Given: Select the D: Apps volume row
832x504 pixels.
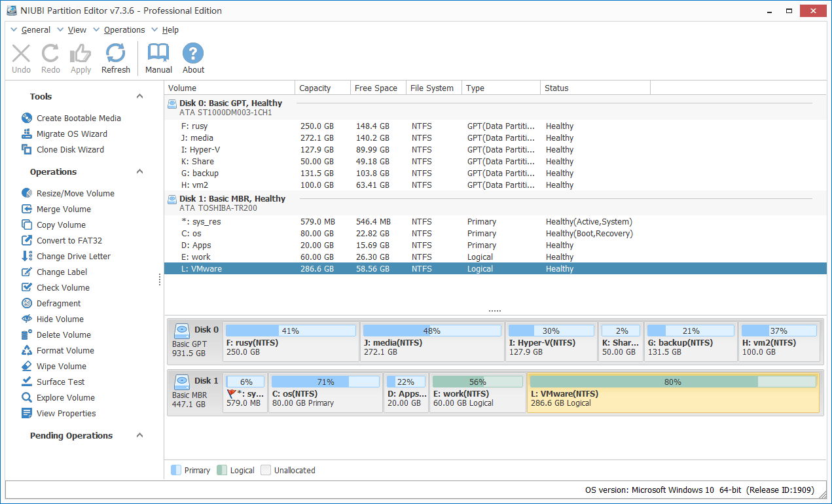Looking at the screenshot, I should [x=496, y=245].
